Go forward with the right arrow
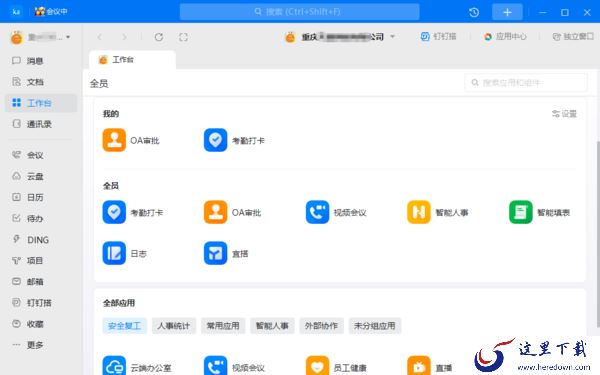 (x=124, y=37)
